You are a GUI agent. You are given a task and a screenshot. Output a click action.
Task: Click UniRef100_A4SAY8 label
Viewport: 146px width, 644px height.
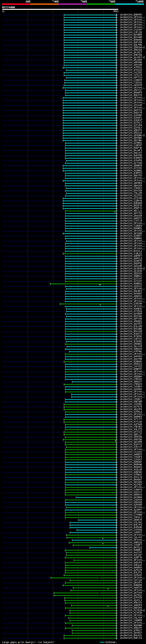tap(131, 85)
